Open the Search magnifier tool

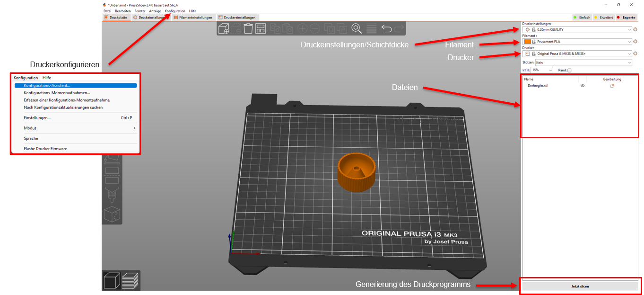click(357, 28)
